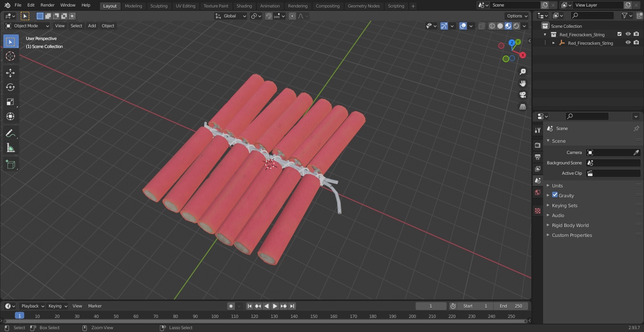
Task: Open the Options dropdown
Action: pos(517,16)
